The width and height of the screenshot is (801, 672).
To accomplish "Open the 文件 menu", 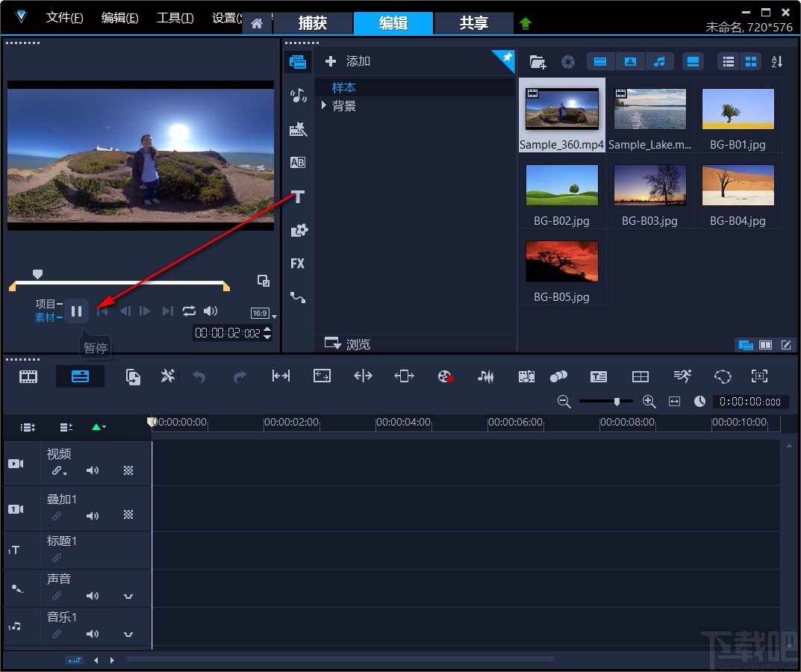I will [x=64, y=18].
